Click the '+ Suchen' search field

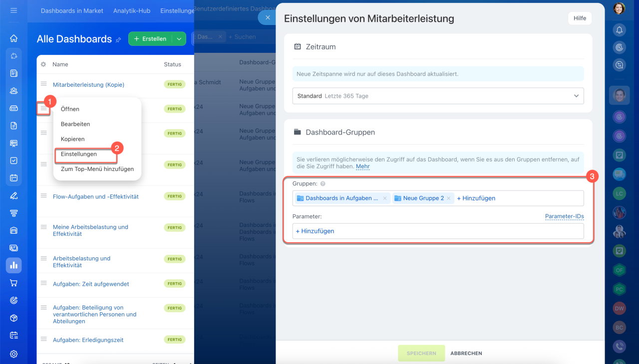243,37
